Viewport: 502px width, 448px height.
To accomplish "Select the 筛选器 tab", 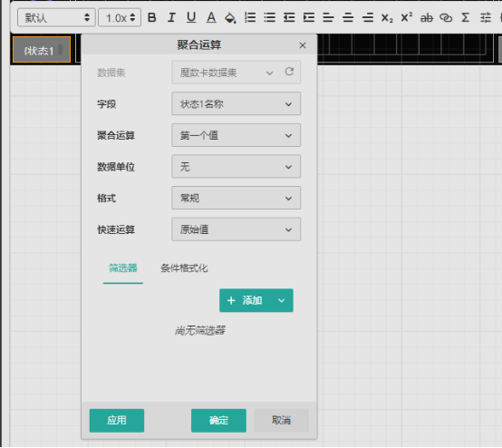I will tap(123, 268).
